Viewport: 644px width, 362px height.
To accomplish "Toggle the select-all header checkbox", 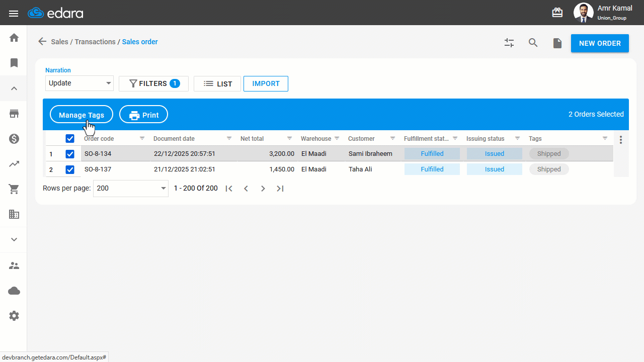I will [70, 139].
